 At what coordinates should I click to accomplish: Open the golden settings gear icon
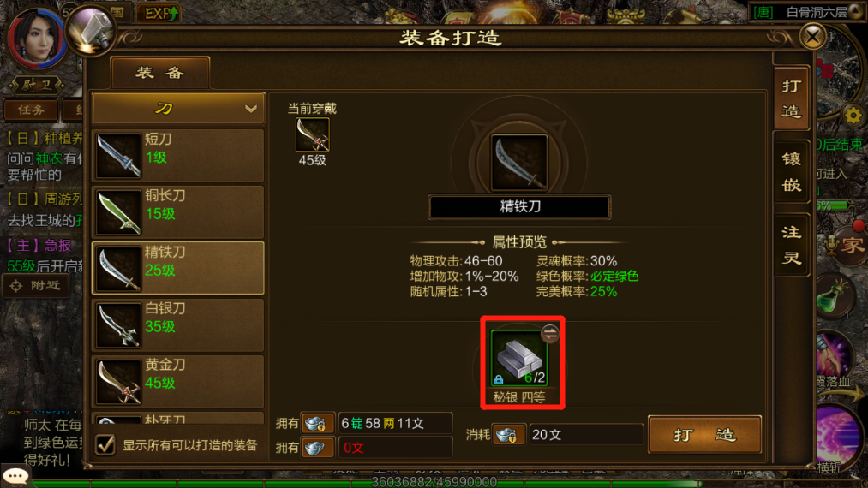853,116
